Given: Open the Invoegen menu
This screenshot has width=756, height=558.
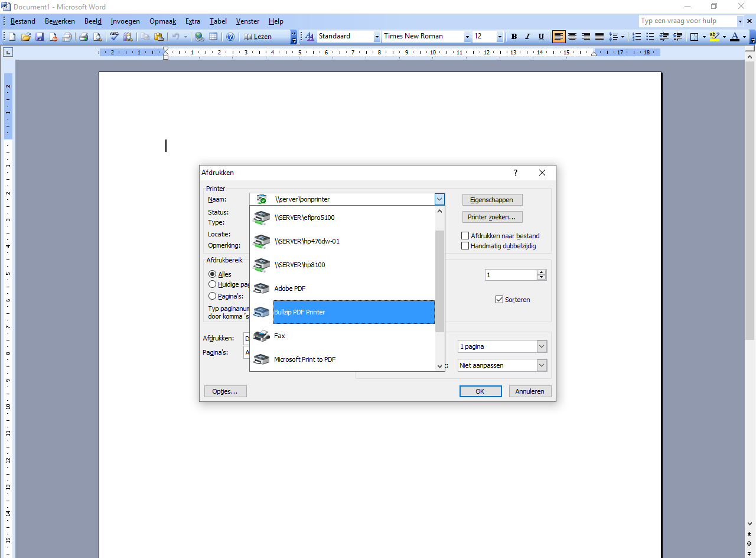Looking at the screenshot, I should point(125,21).
